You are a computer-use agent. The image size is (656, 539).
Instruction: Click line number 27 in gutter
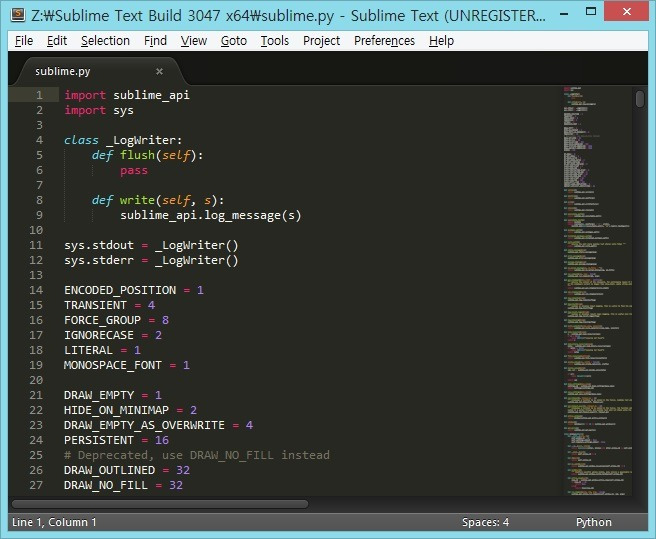(36, 485)
